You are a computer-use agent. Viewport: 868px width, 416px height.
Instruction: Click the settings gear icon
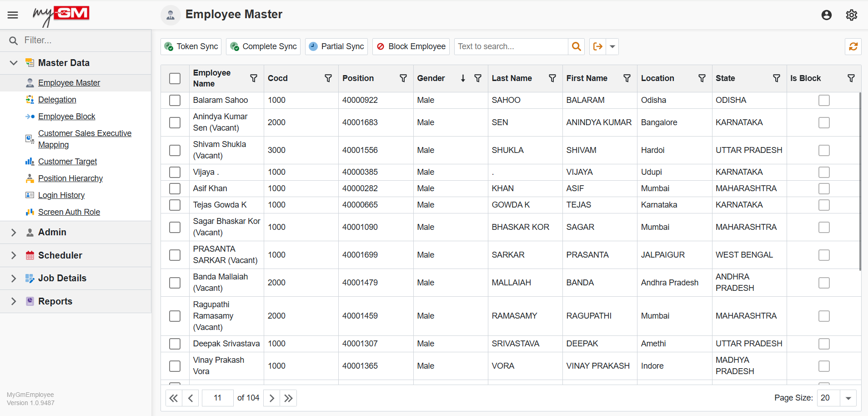click(851, 15)
